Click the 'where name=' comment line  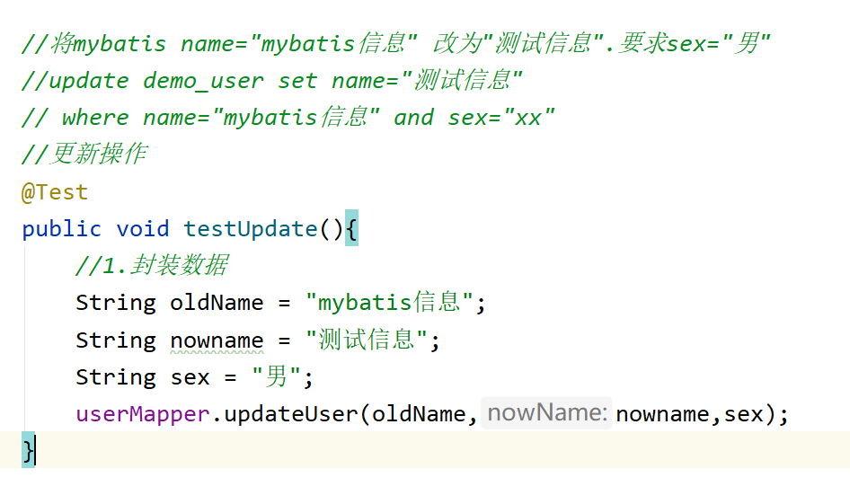coord(288,117)
